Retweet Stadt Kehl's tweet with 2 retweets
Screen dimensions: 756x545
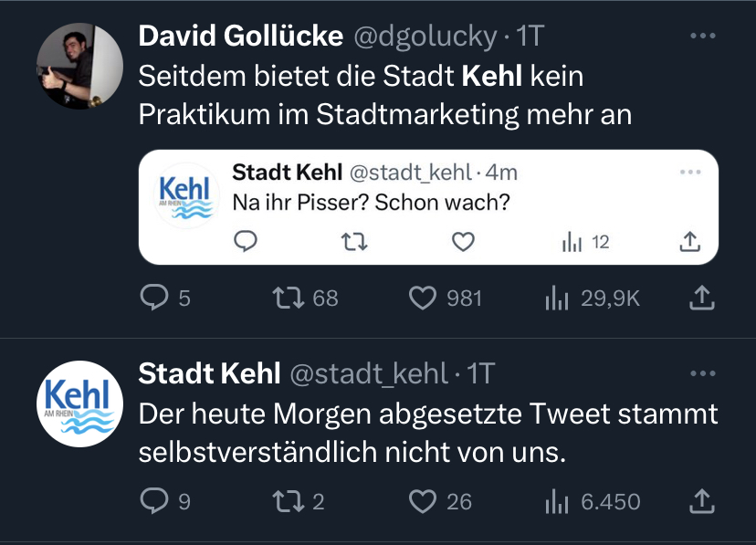coord(290,500)
